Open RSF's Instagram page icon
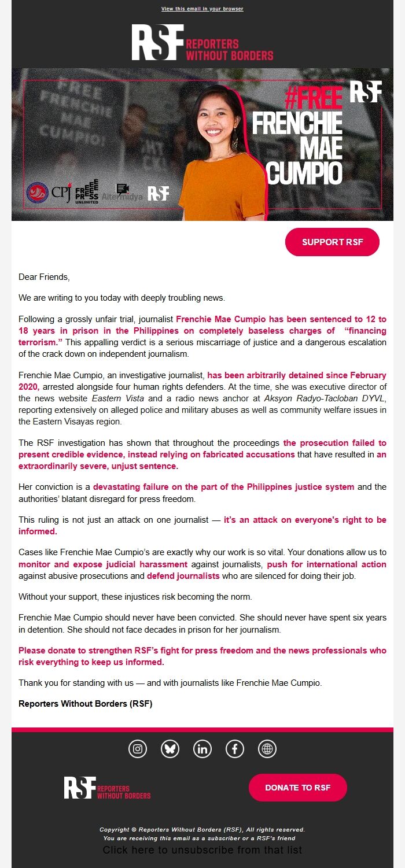This screenshot has height=868, width=405. (137, 749)
